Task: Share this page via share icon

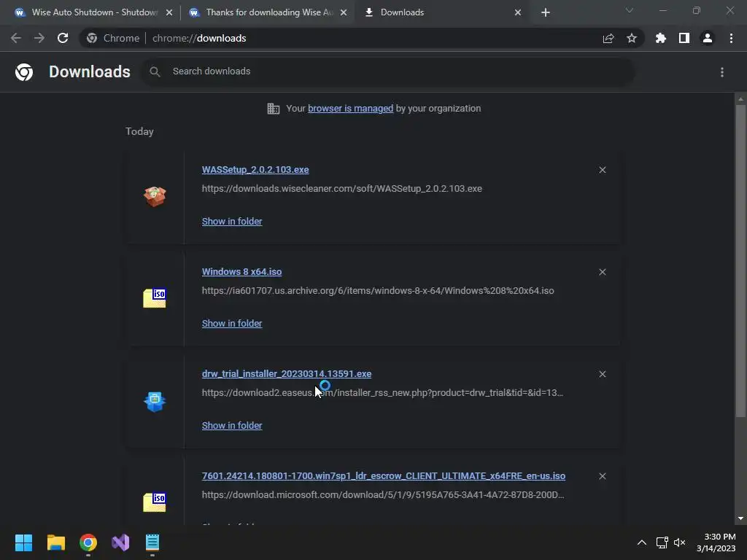Action: [608, 38]
